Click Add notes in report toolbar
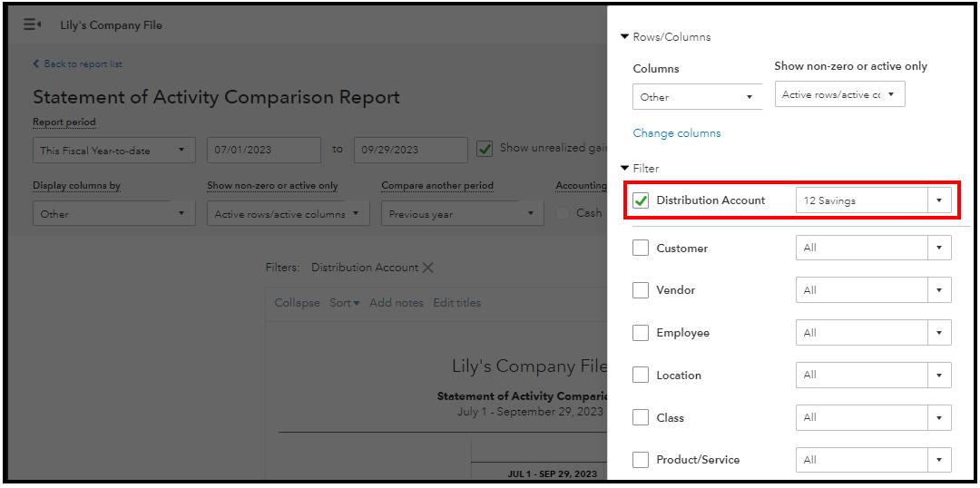 click(397, 303)
